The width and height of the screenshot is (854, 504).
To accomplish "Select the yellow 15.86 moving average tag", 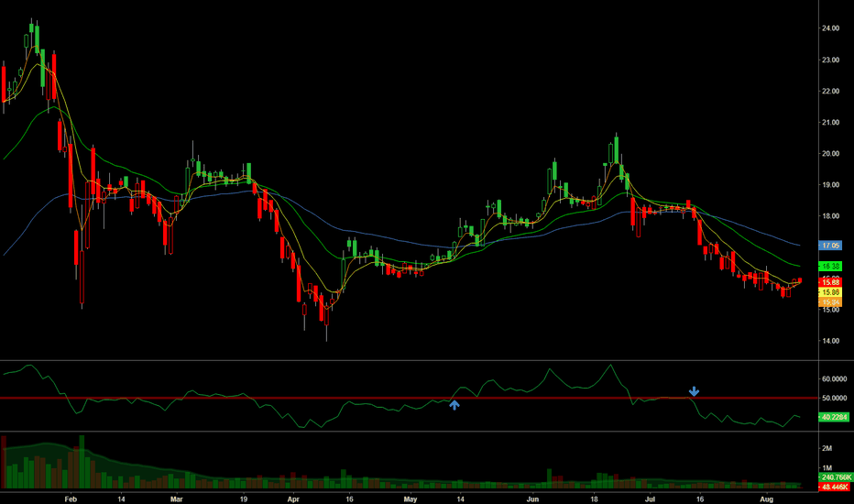I will pos(830,292).
